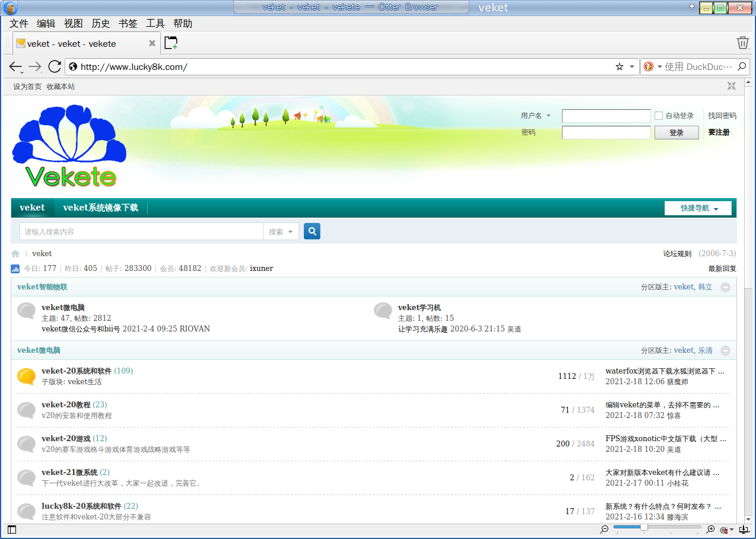
Task: Open the veket系统镜像下载 navigation tab
Action: point(101,208)
